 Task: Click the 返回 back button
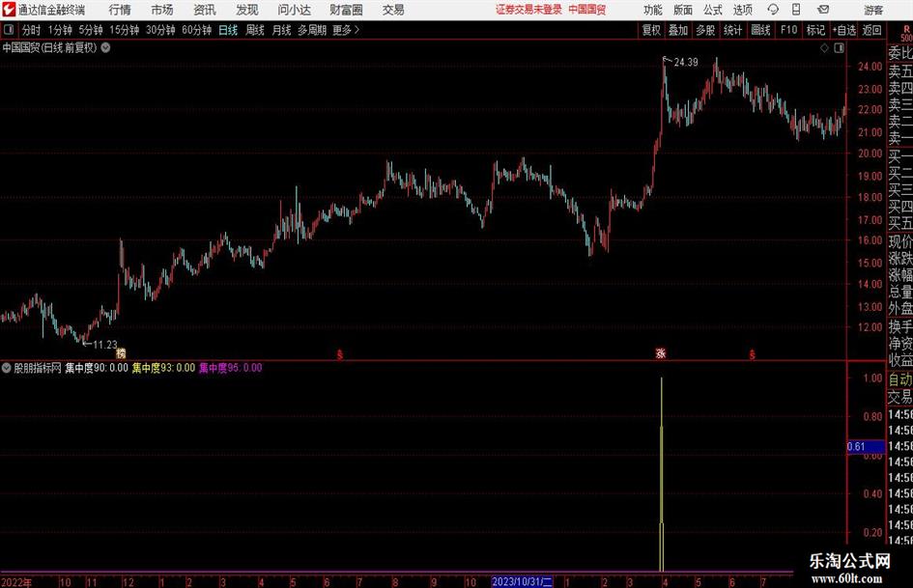point(871,30)
